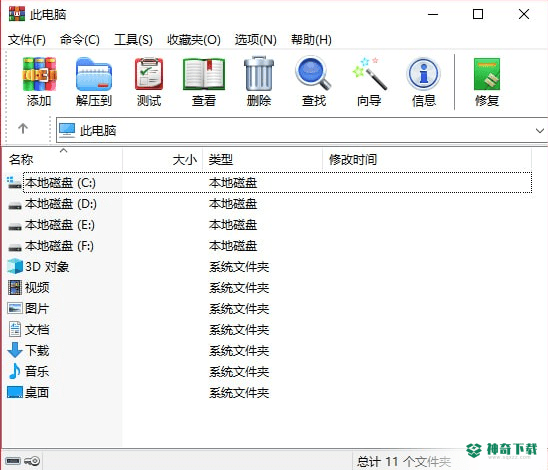Image resolution: width=548 pixels, height=470 pixels.
Task: Click the 视频 film strip icon
Action: (x=15, y=287)
